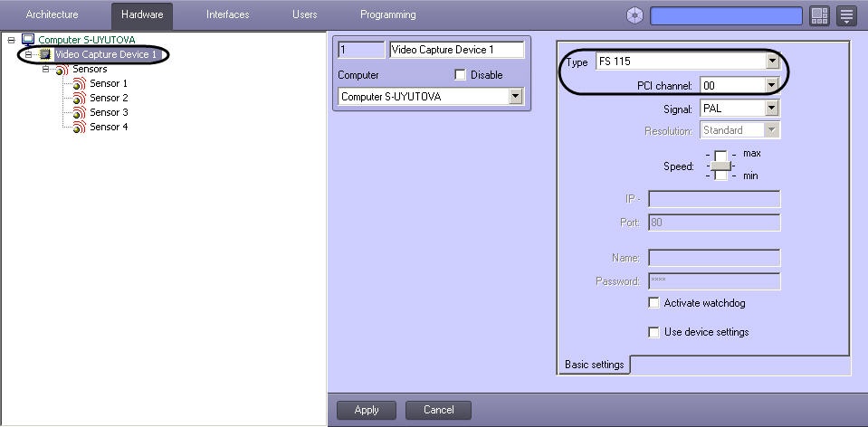
Task: Toggle the Disable checkbox
Action: coord(460,75)
